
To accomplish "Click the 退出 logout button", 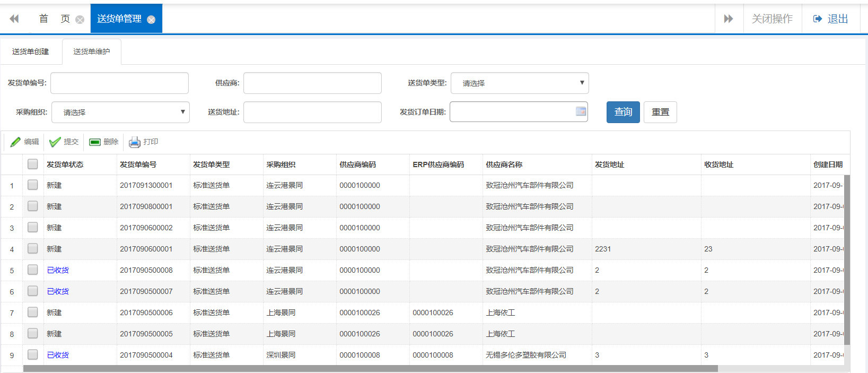I will 831,19.
